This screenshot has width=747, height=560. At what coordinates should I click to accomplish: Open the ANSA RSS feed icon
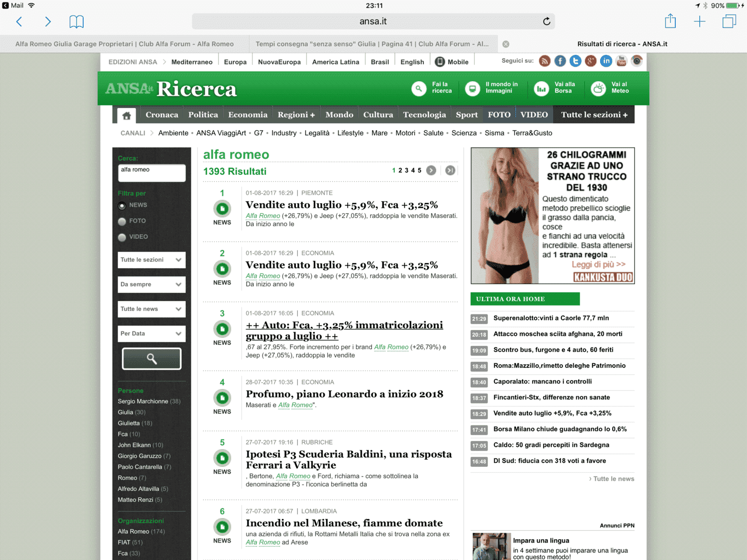click(x=545, y=61)
